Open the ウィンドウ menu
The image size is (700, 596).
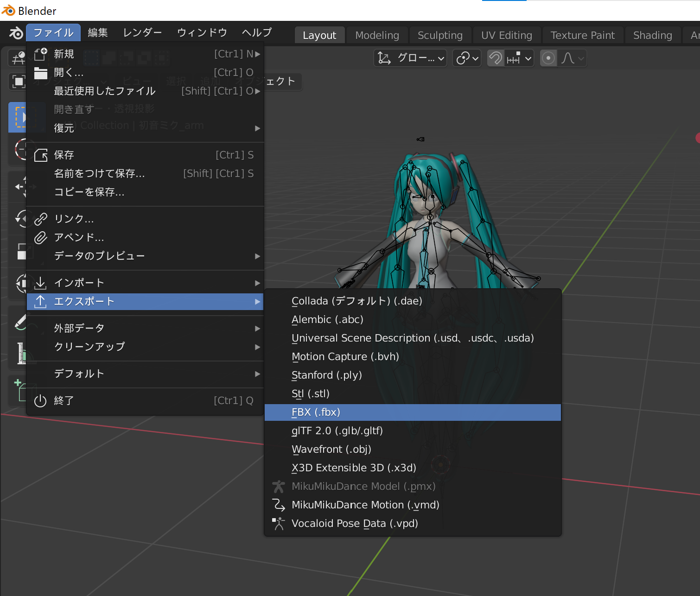click(202, 32)
